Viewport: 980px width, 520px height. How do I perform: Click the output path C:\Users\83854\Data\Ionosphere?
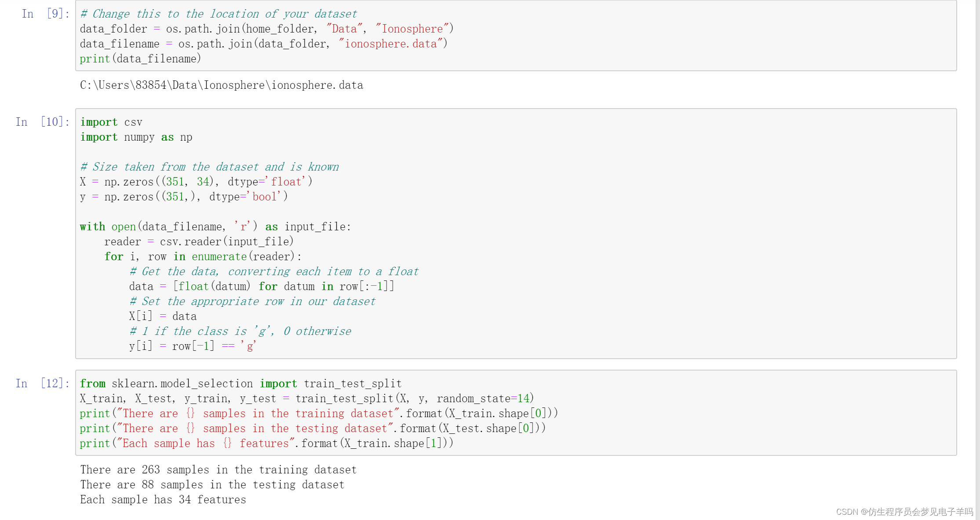222,85
